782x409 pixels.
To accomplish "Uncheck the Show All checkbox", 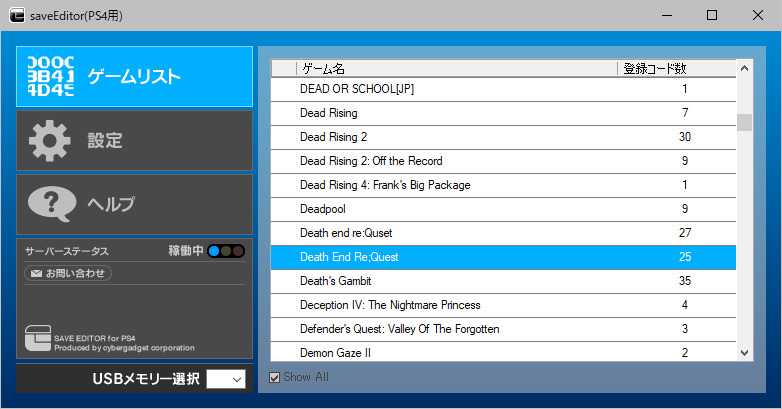I will [275, 377].
